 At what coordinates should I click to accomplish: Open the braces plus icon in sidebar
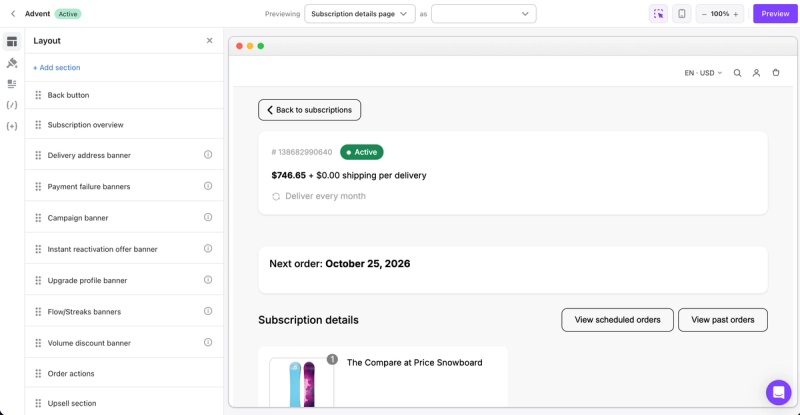[x=12, y=126]
